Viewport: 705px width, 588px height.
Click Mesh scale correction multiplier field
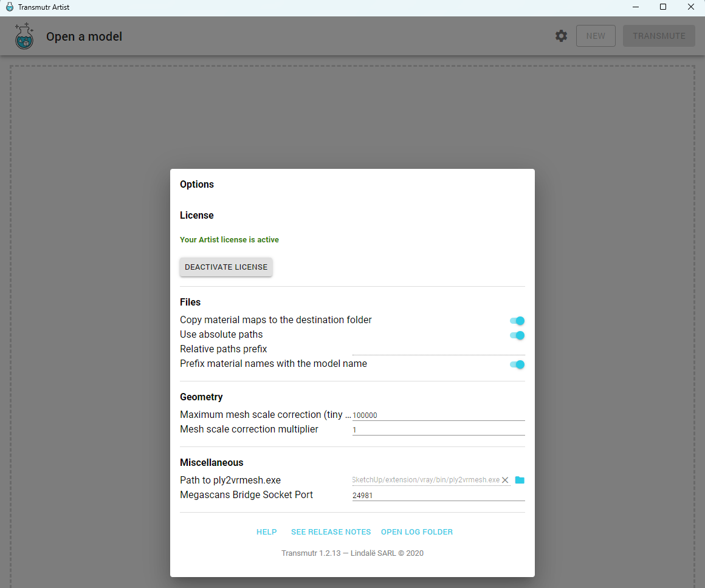click(x=438, y=429)
